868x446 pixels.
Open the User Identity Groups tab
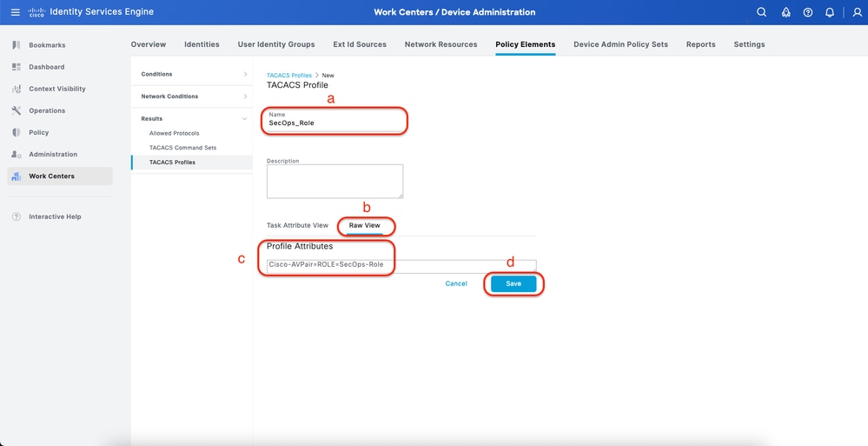(x=276, y=44)
